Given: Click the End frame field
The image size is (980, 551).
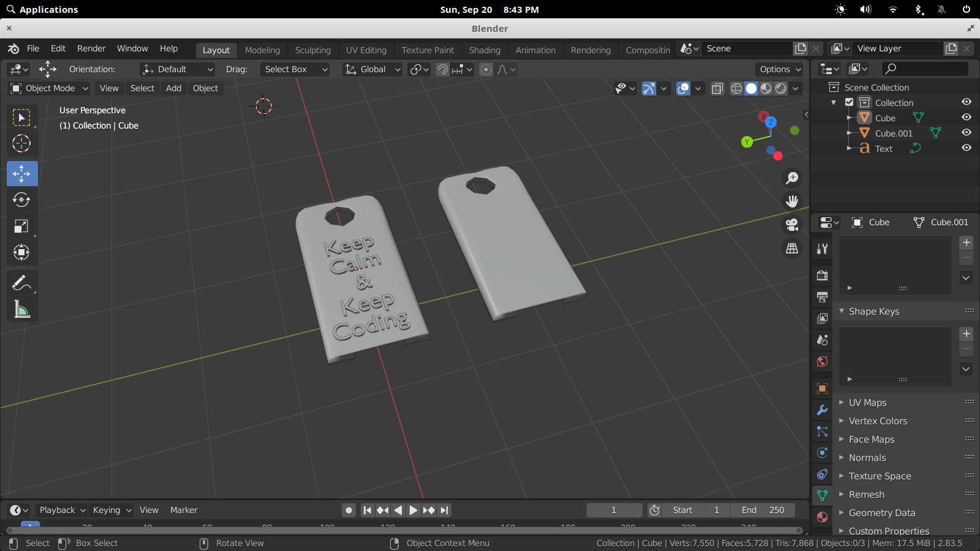Looking at the screenshot, I should pyautogui.click(x=763, y=510).
